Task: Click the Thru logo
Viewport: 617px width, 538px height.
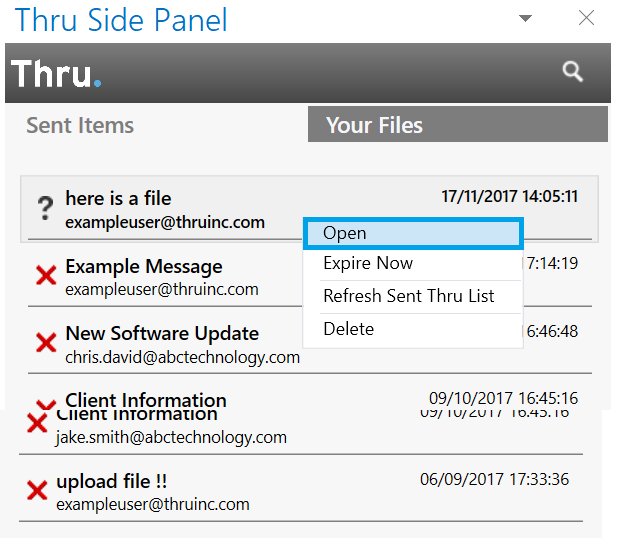Action: 56,73
